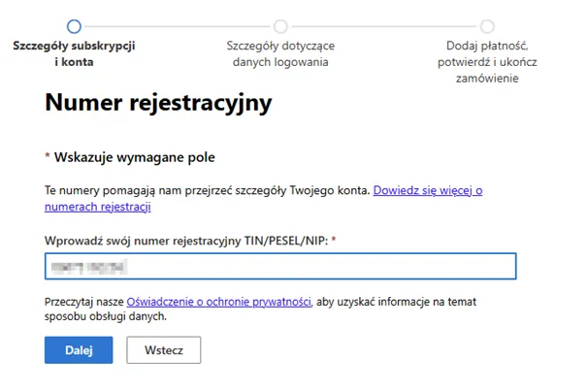Click the 'Wskazuje wymagane pole' notice text
This screenshot has height=392, width=587.
(x=134, y=157)
